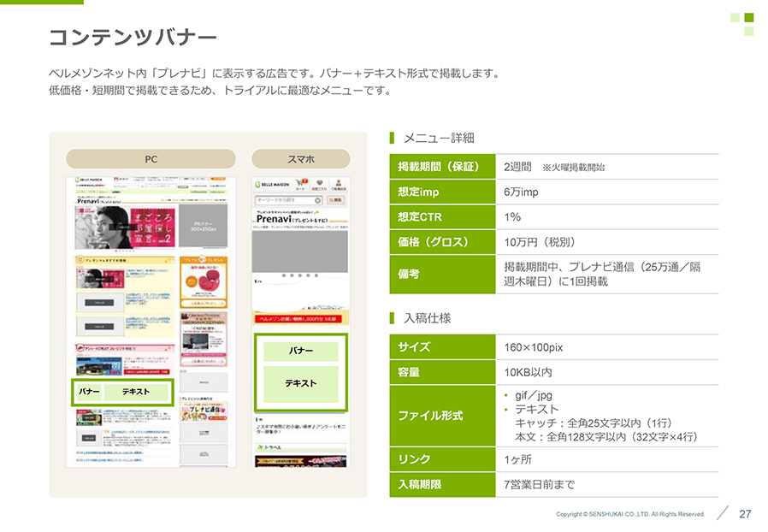Click the バナー box in PC mockup

coord(89,392)
